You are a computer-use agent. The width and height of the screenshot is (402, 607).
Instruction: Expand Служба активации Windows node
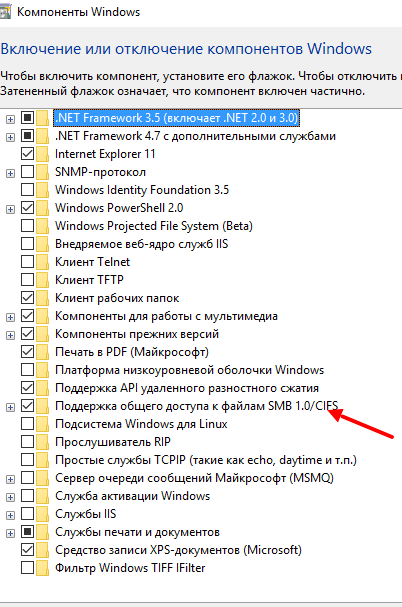pos(10,497)
